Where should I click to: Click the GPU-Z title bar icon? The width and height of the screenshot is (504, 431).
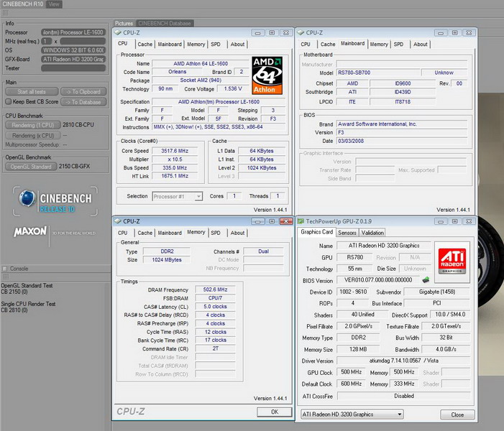click(301, 221)
